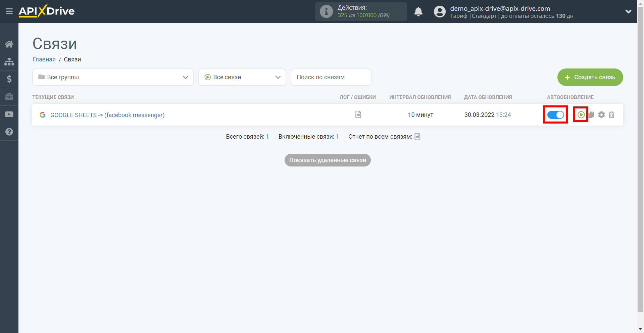644x333 pixels.
Task: Click the 'АВТООБНОВЛЕНИЕ' column header
Action: tap(570, 97)
